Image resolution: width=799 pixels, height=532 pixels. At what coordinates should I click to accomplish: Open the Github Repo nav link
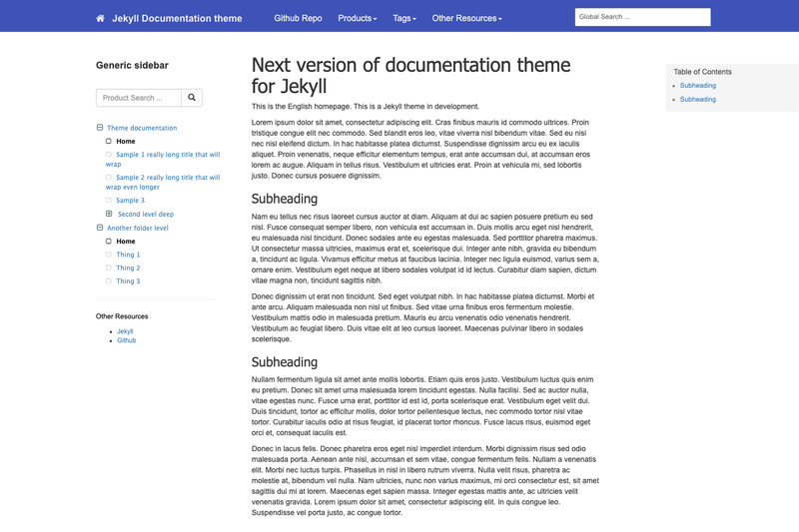pos(298,18)
